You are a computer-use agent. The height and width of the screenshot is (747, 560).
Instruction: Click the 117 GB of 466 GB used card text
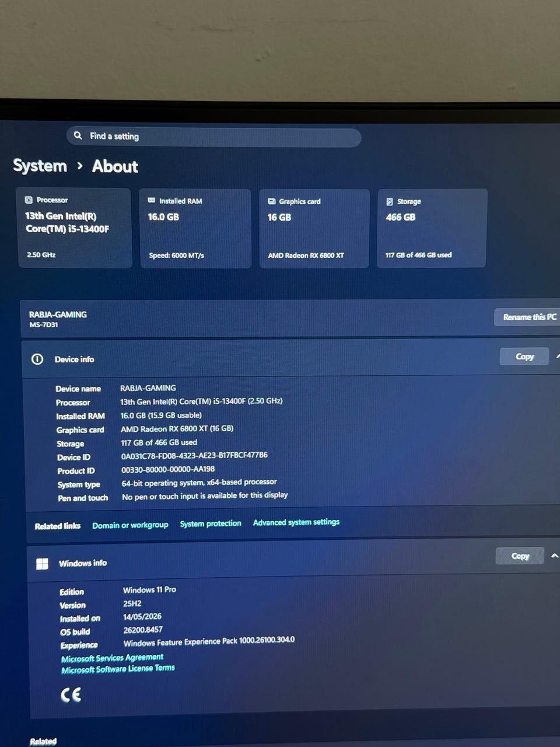(418, 255)
